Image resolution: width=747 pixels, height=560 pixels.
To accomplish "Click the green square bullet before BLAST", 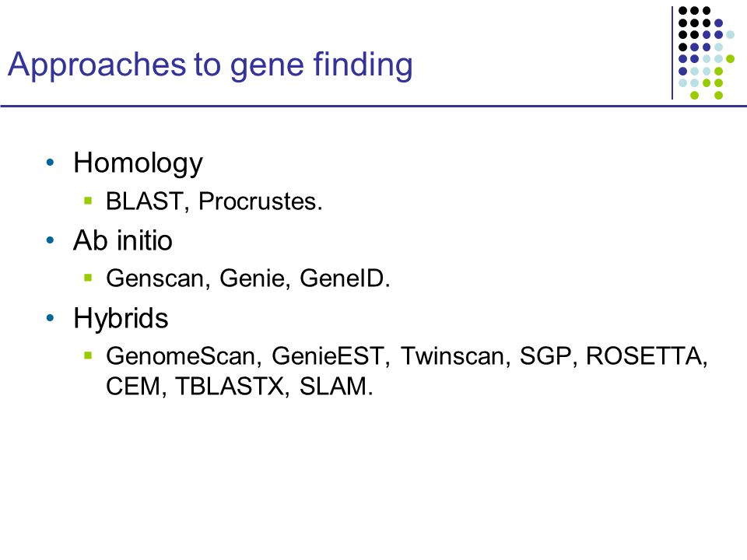I will coord(88,201).
